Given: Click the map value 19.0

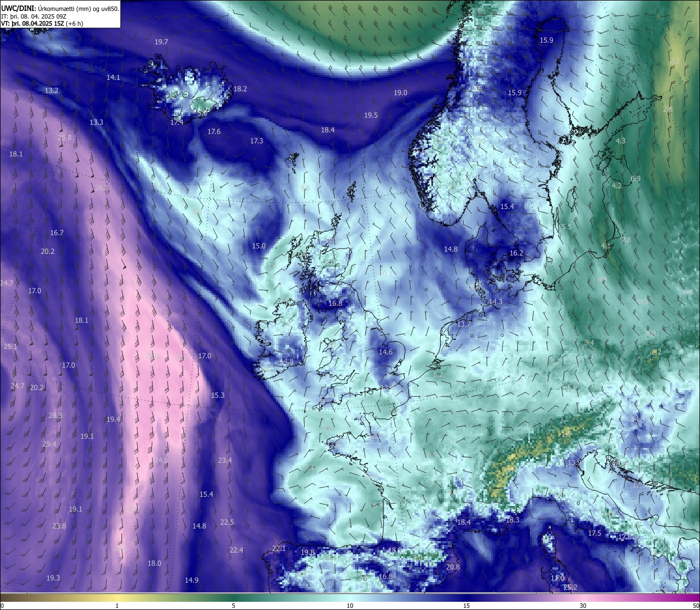Looking at the screenshot, I should tap(400, 93).
